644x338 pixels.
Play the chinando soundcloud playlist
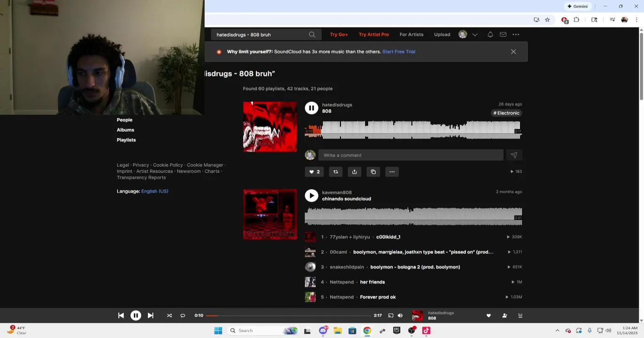311,196
